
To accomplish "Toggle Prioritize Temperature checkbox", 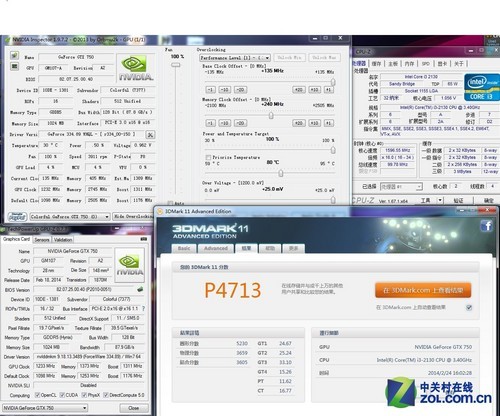I will pyautogui.click(x=208, y=157).
